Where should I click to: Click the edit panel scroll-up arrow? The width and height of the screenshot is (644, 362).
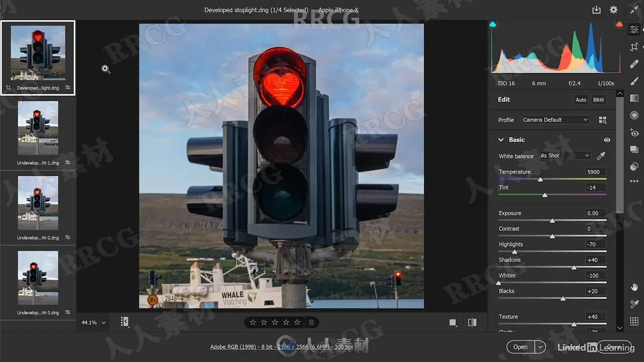(619, 94)
